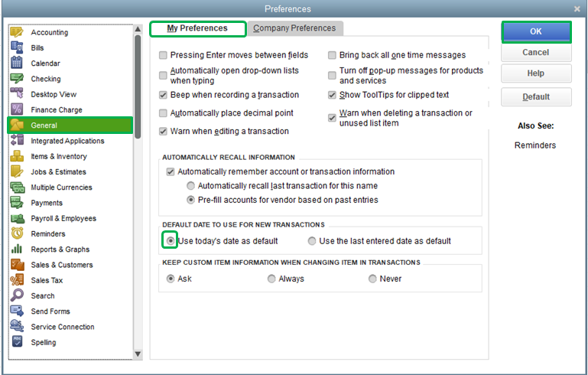Select the Integrated Applications category label

67,141
